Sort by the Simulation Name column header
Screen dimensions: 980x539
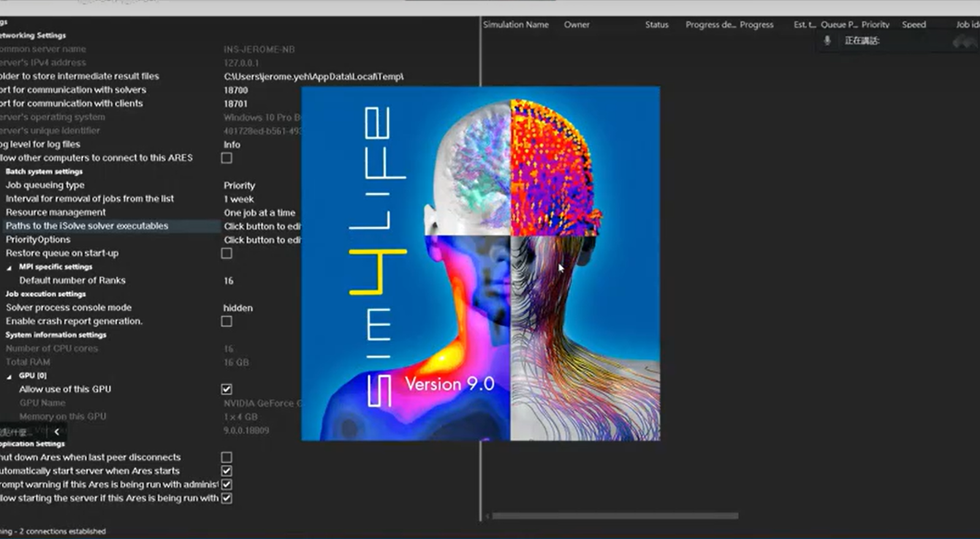(515, 24)
